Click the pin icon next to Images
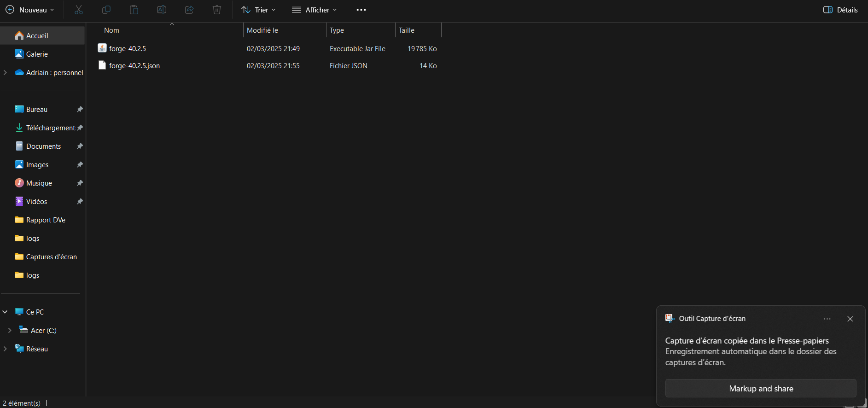 tap(80, 164)
